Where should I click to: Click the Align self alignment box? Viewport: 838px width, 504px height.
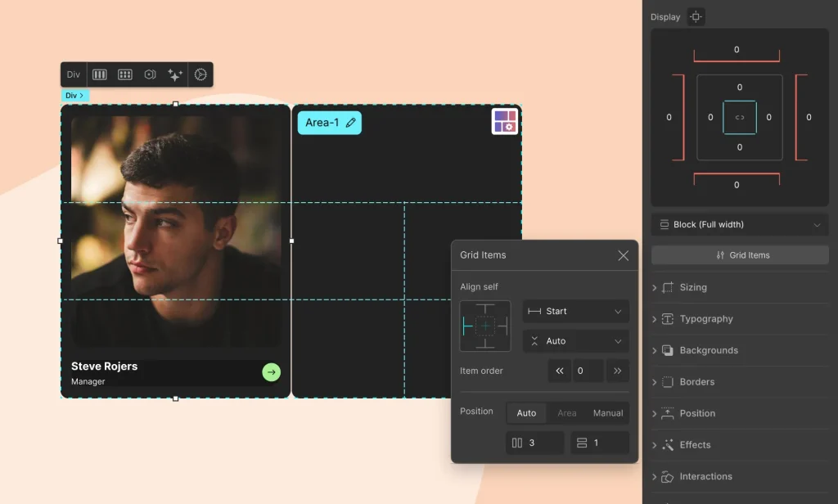coord(485,326)
